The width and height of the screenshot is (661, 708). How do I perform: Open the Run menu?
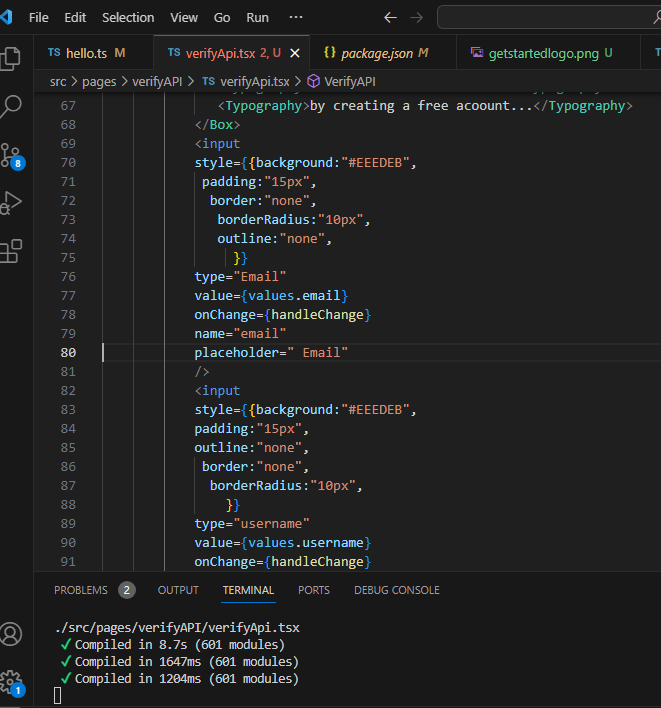point(257,18)
